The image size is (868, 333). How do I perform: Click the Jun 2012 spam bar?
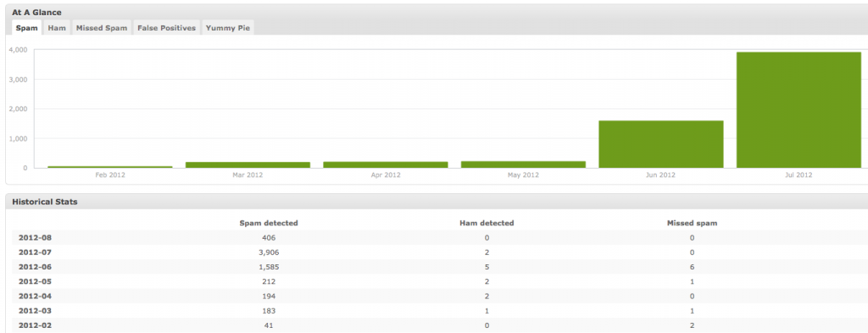click(x=661, y=144)
